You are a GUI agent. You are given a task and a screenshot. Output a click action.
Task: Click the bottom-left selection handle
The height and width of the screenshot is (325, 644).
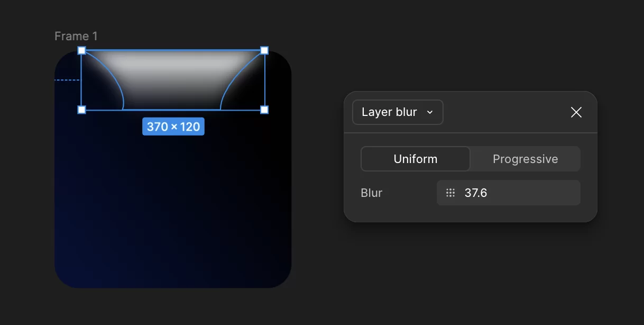tap(81, 110)
